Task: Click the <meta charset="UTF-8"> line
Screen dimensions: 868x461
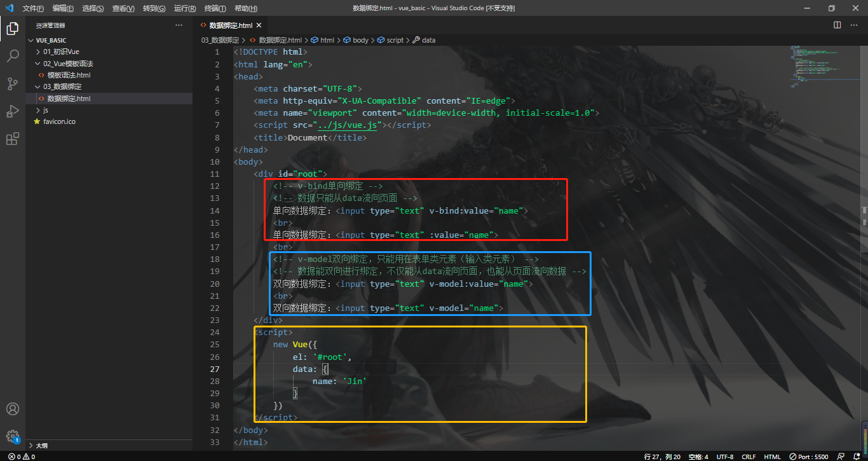Action: point(307,89)
